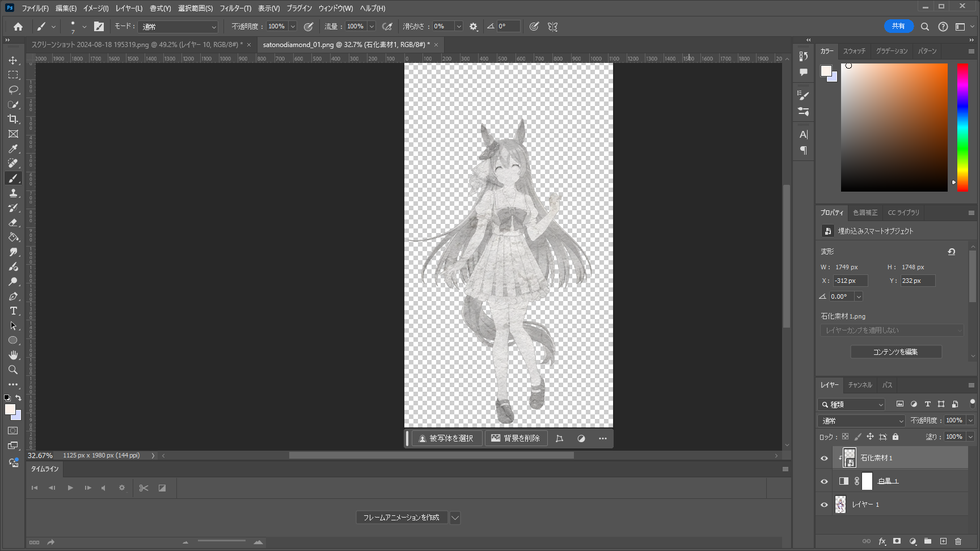Open the フィルター(T) menu
This screenshot has height=551, width=980.
click(x=235, y=9)
